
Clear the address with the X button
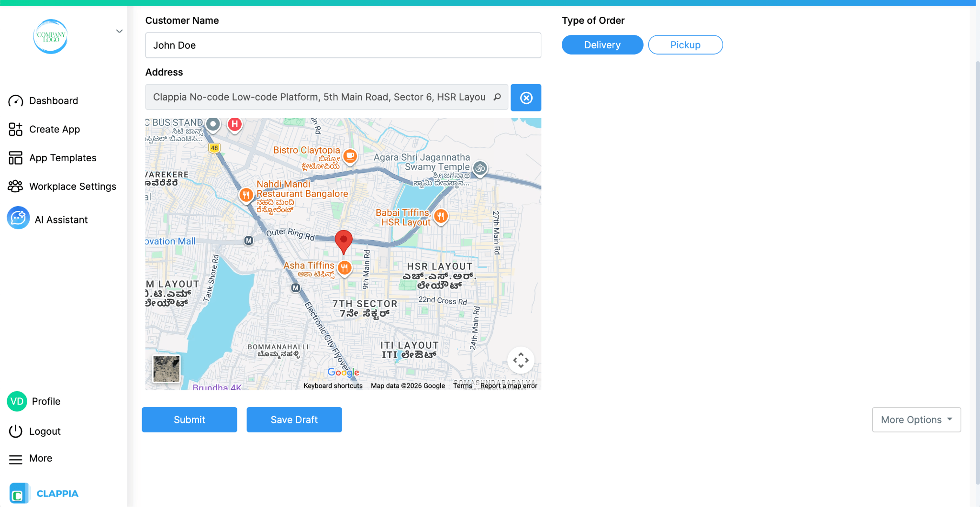[526, 98]
